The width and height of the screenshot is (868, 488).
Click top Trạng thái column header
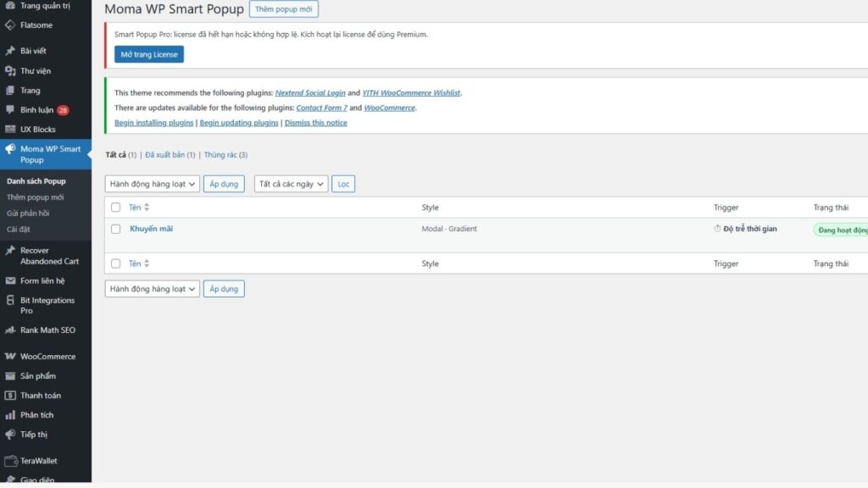(x=831, y=207)
